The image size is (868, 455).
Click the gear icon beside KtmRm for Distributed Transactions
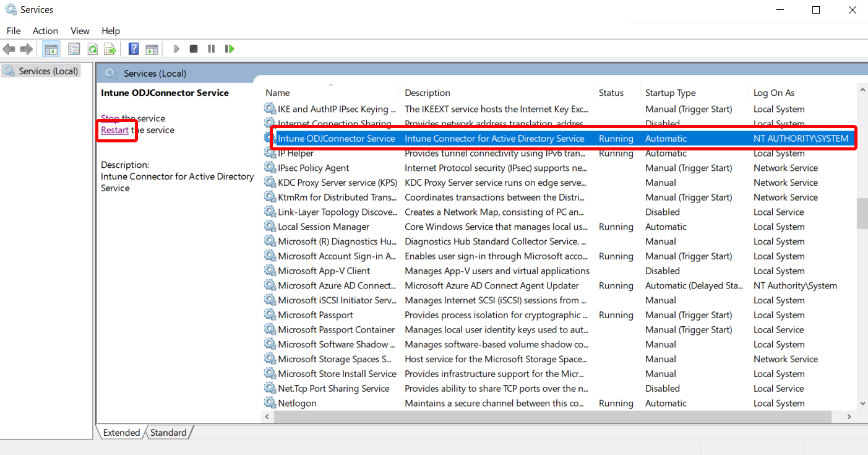pos(270,197)
